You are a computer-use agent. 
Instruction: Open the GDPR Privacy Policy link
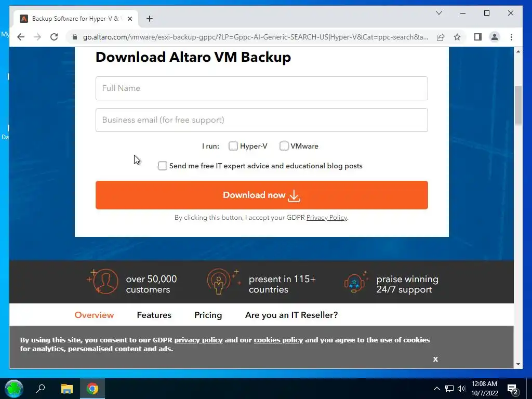(x=326, y=218)
